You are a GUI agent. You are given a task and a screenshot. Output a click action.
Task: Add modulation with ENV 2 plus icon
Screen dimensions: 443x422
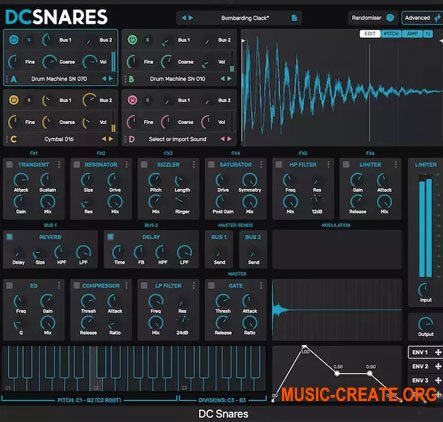point(438,366)
